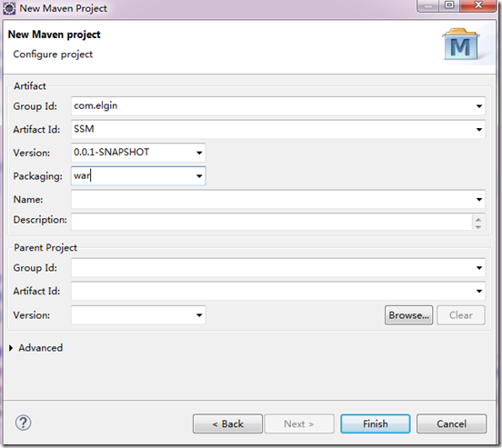Click the Browse... button
The height and width of the screenshot is (448, 502).
pos(409,315)
